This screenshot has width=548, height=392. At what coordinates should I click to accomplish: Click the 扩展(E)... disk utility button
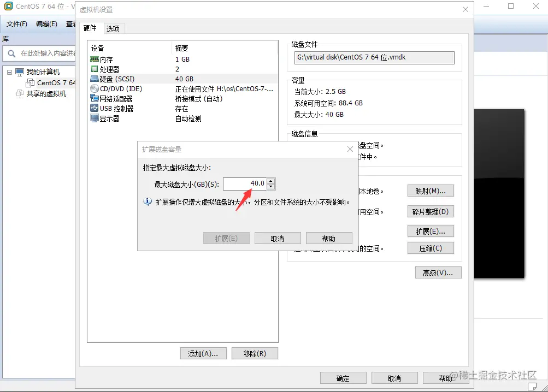click(431, 231)
